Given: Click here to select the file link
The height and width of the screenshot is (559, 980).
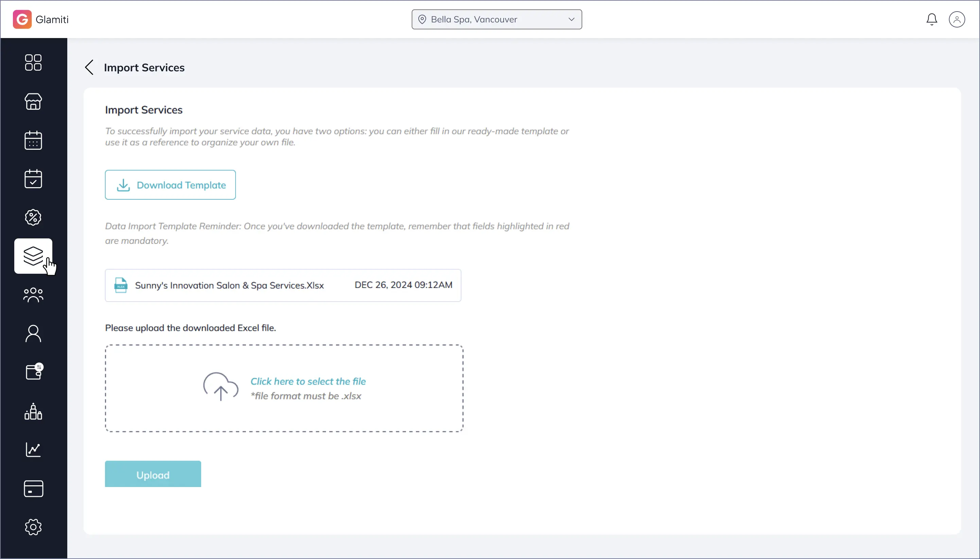Looking at the screenshot, I should pos(308,381).
